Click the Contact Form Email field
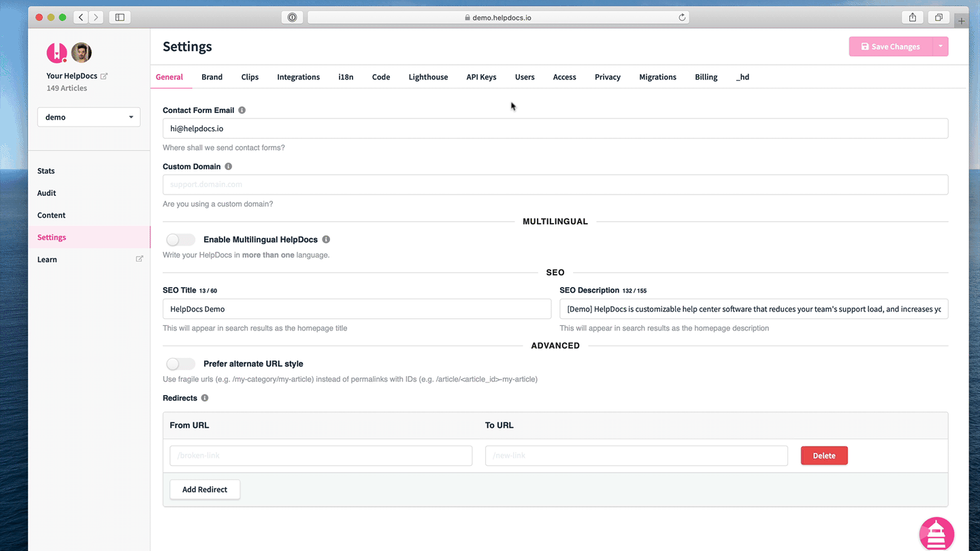Viewport: 980px width, 551px height. 555,129
